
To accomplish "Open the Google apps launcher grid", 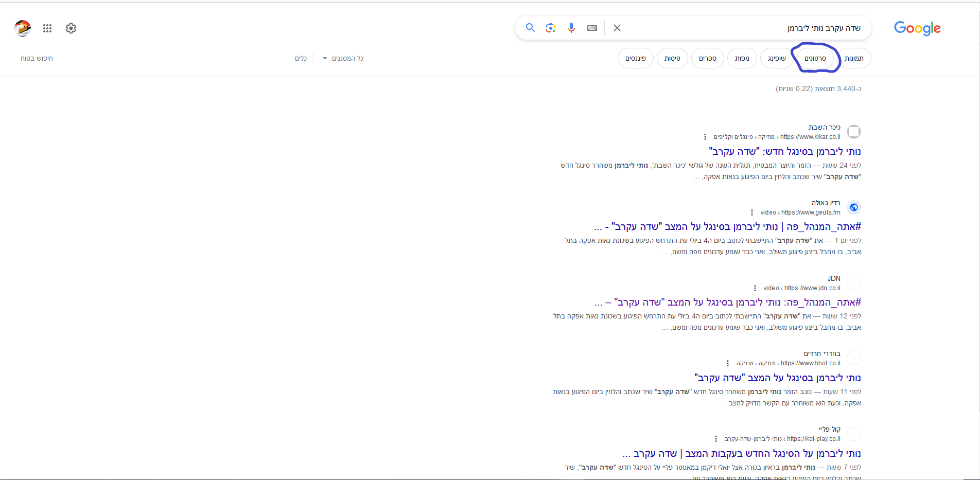I will coord(47,28).
